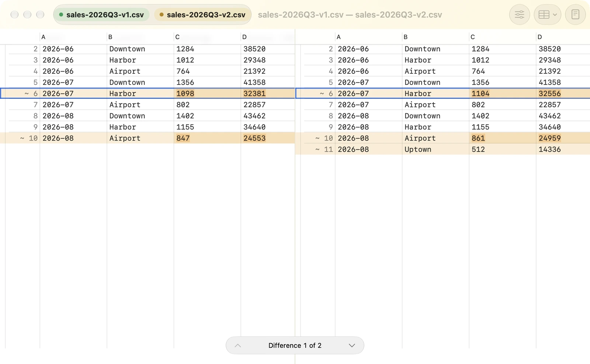The width and height of the screenshot is (590, 364).
Task: Select column B header in the right pane
Action: (x=406, y=37)
